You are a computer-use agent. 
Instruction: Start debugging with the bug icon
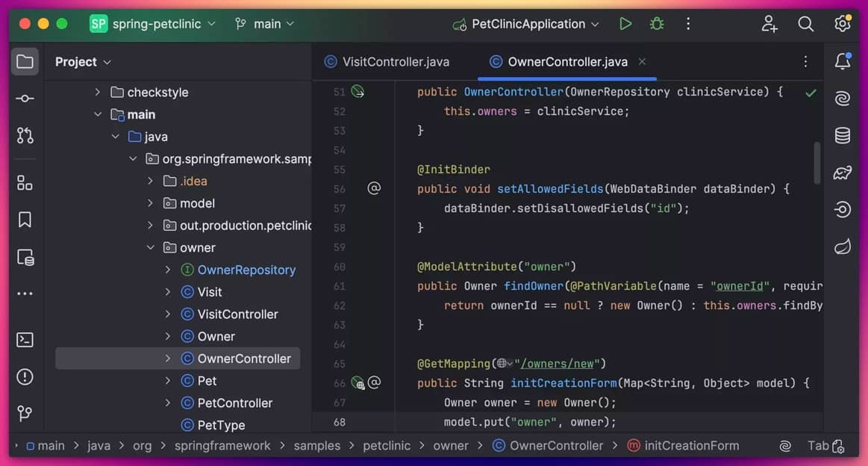[657, 24]
